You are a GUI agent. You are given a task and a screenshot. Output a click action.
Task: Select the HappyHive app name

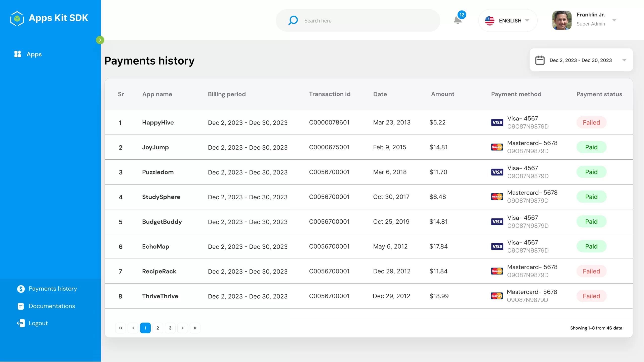coord(158,122)
